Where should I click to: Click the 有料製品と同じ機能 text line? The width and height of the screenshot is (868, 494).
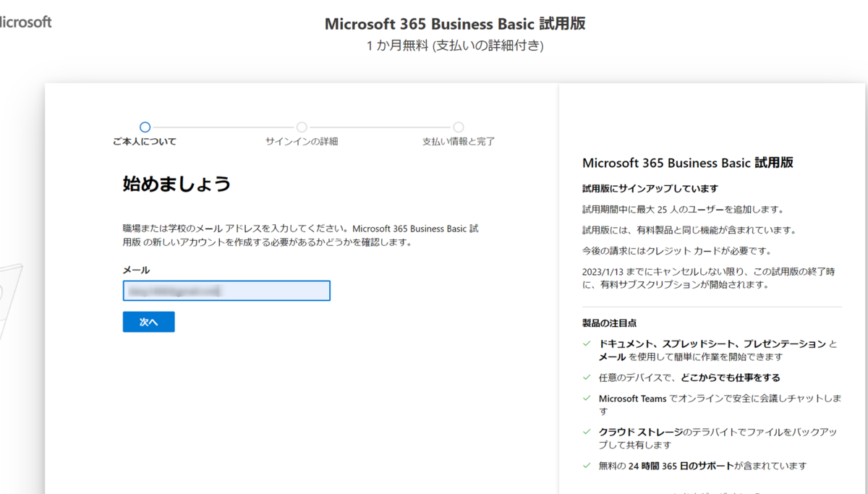click(689, 231)
